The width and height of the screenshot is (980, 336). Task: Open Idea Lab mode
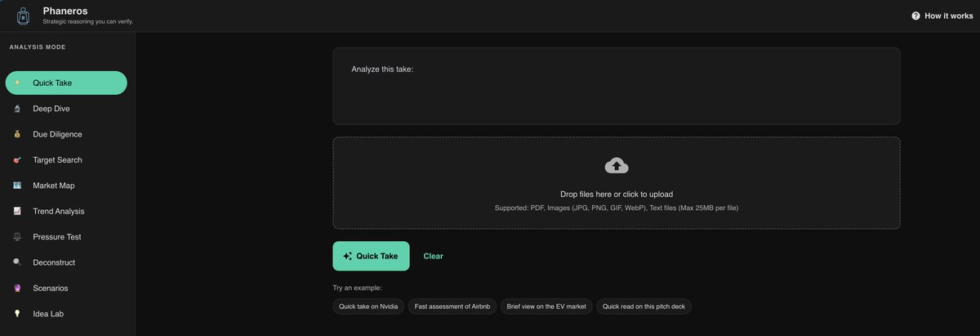[66, 314]
